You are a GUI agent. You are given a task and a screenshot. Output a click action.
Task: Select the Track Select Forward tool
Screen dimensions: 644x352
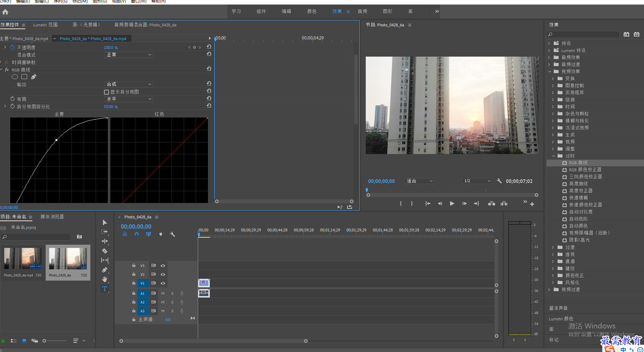coord(105,232)
